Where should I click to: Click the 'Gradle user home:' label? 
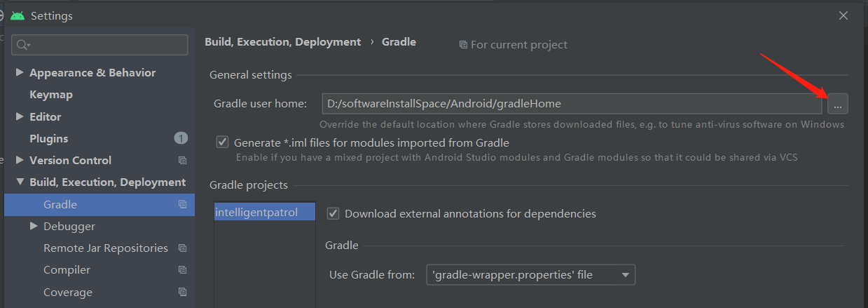(261, 104)
